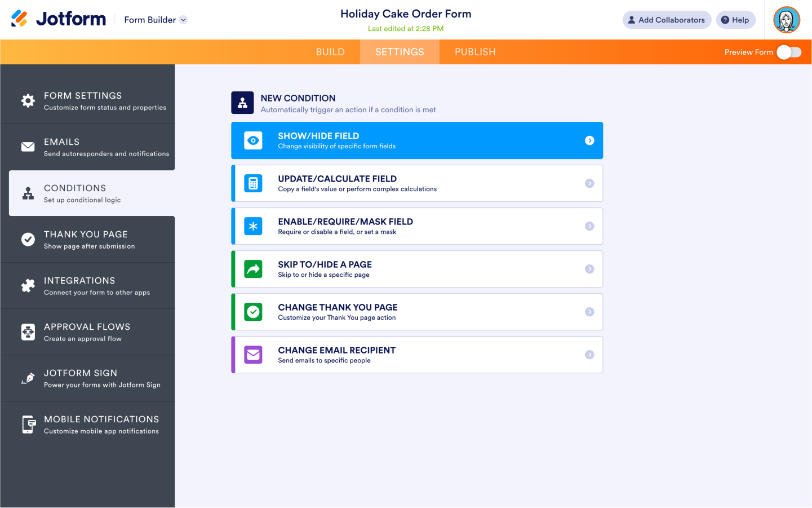Screen dimensions: 812x508
Task: Click the Emails envelope icon
Action: click(x=28, y=147)
